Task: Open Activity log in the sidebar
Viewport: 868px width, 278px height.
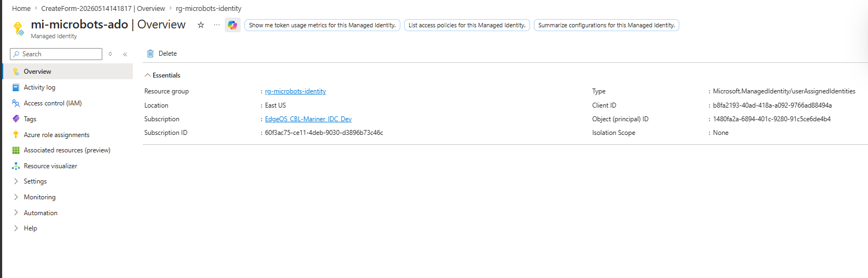Action: point(39,87)
